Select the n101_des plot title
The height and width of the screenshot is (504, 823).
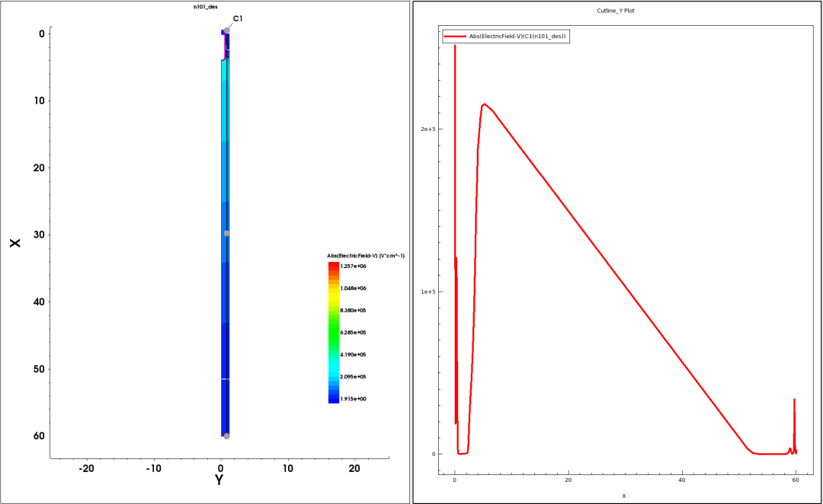(205, 7)
